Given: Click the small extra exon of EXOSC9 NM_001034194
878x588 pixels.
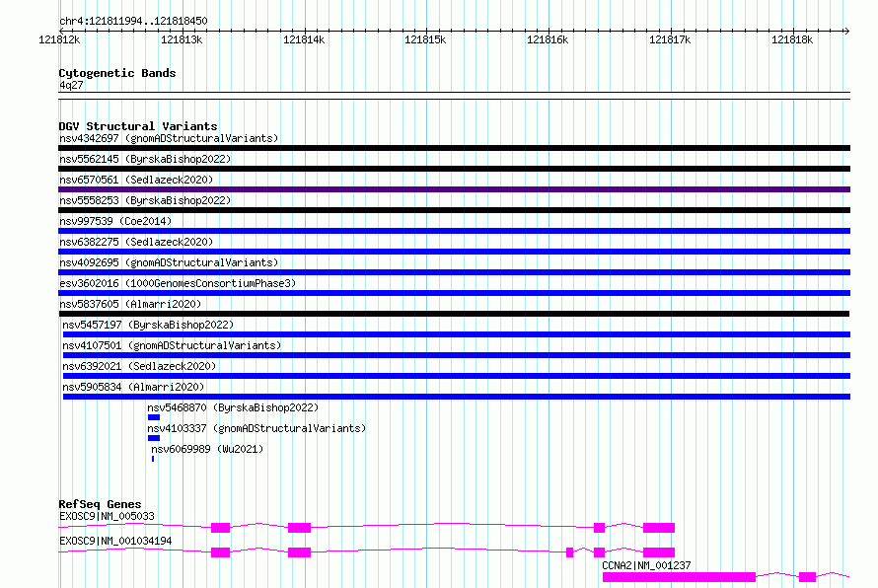Looking at the screenshot, I should 569,552.
